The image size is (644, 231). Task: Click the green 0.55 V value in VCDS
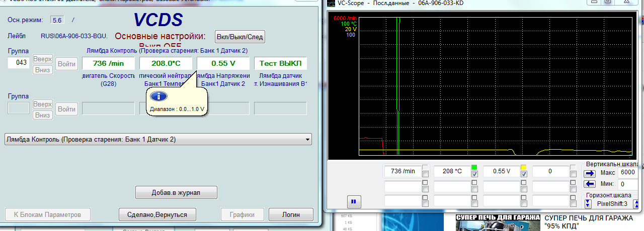(x=223, y=63)
